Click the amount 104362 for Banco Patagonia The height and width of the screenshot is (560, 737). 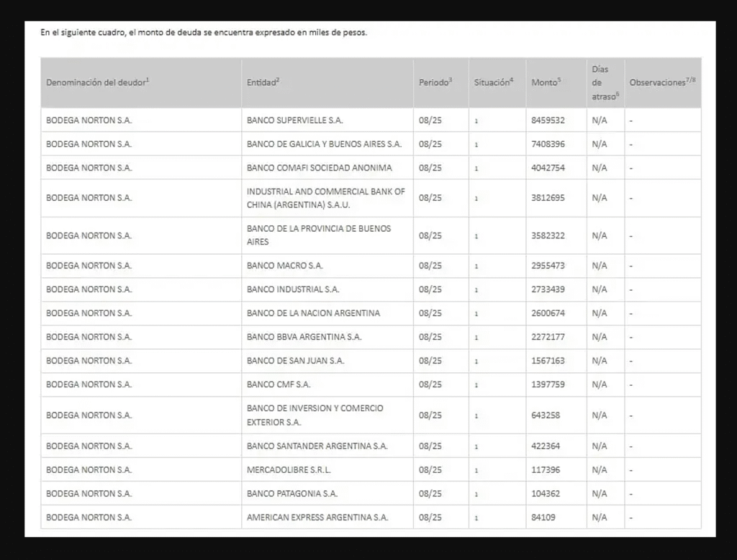pyautogui.click(x=546, y=494)
